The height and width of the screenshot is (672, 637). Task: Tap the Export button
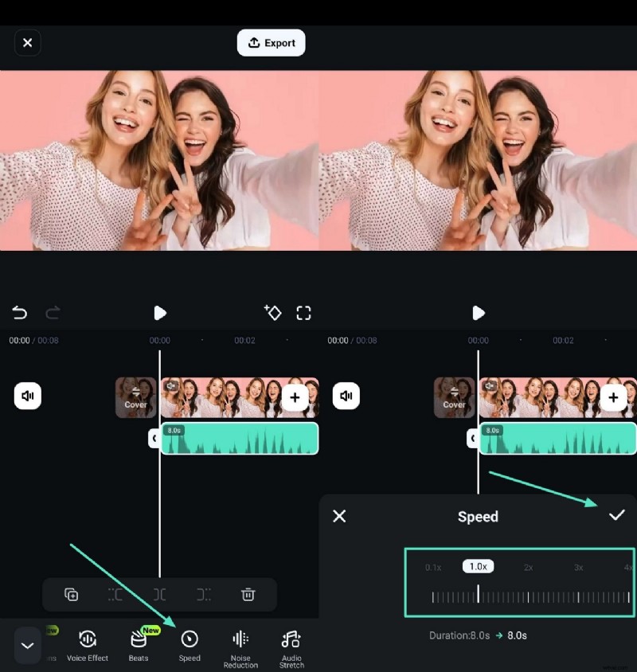(x=271, y=43)
